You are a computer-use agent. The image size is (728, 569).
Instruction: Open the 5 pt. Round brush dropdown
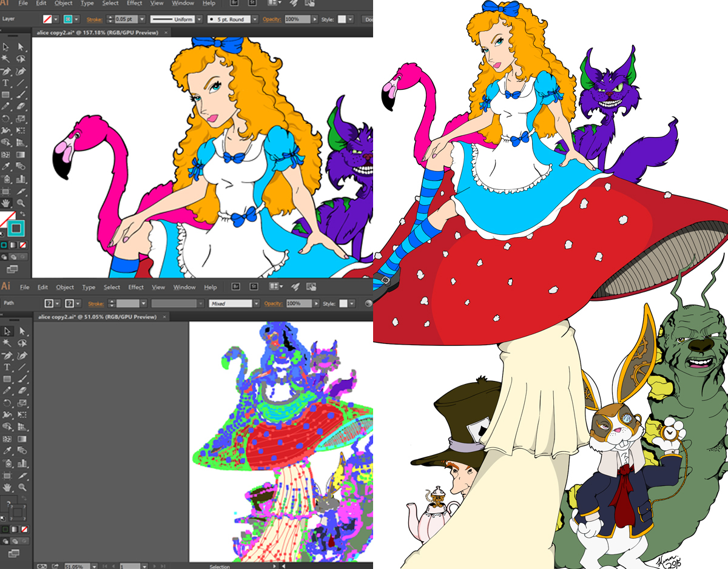(x=255, y=19)
